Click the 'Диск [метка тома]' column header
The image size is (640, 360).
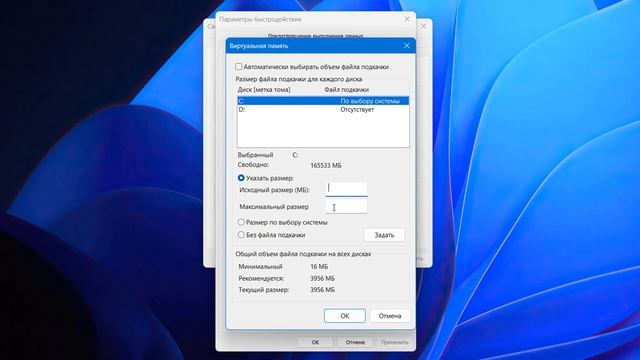(264, 89)
